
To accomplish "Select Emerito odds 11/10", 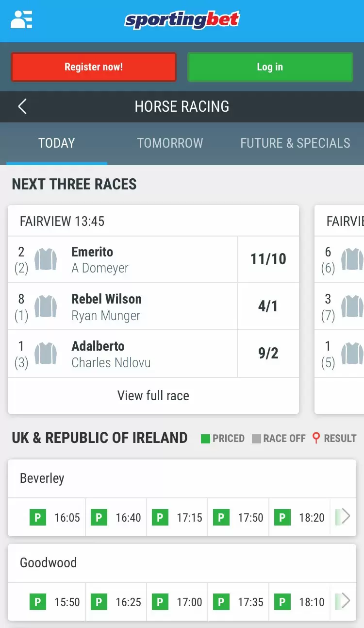I will pos(268,259).
